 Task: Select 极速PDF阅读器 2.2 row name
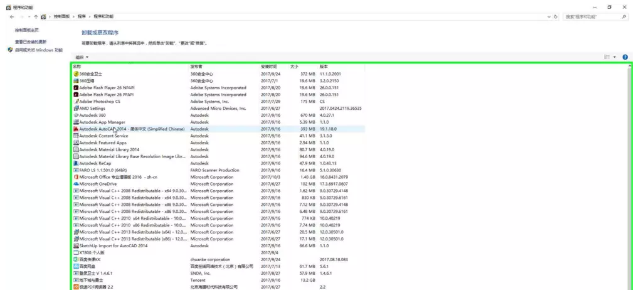click(x=97, y=287)
